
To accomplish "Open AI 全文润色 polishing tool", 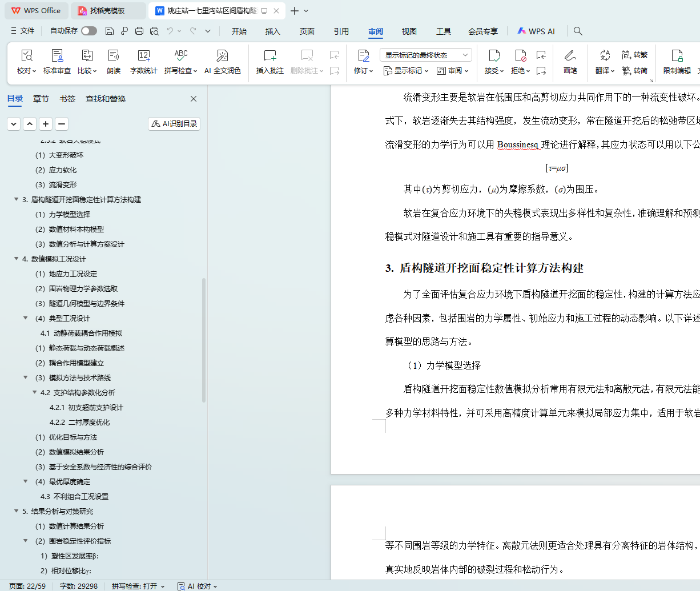I will click(222, 56).
